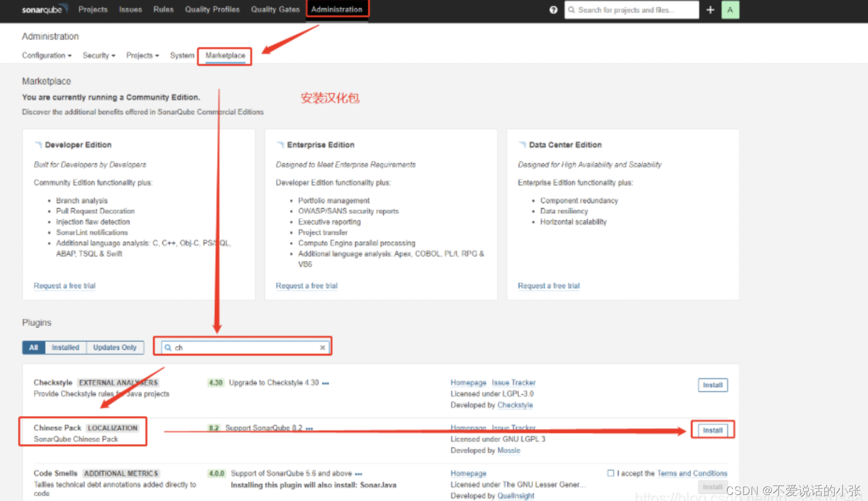Viewport: 868px width, 501px height.
Task: Expand Checkstyle version details ellipsis
Action: point(325,383)
